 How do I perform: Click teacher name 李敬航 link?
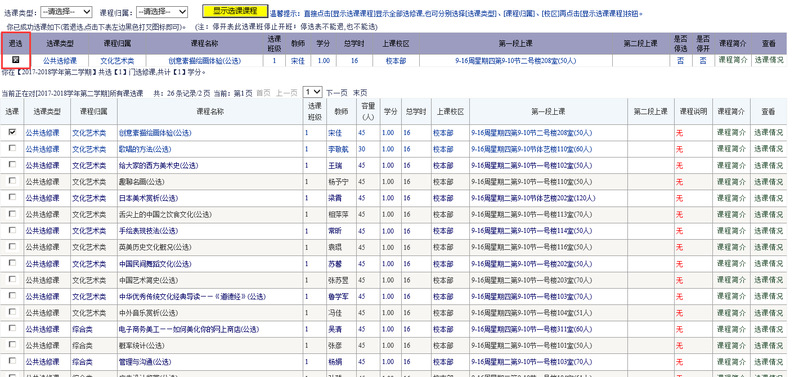coord(338,149)
